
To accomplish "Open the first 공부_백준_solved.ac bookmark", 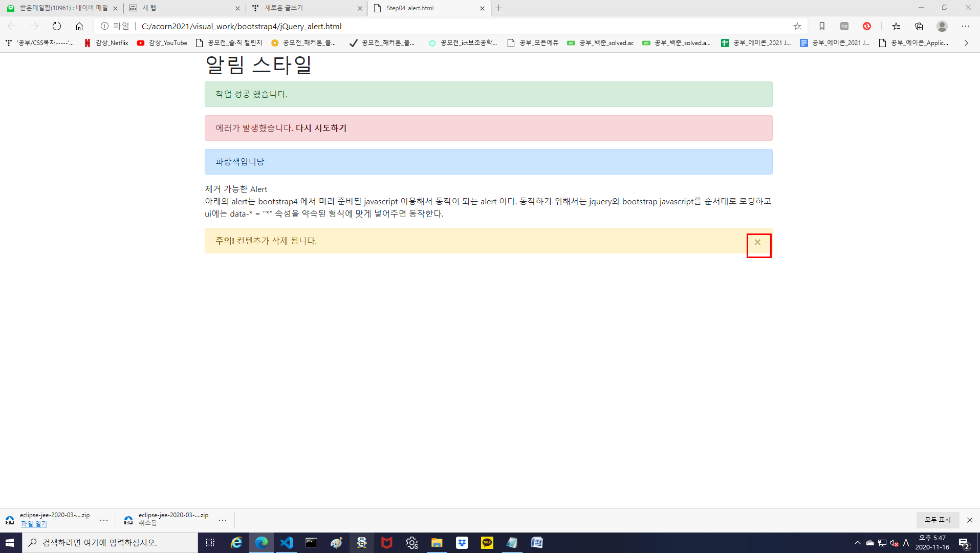I will (x=600, y=43).
